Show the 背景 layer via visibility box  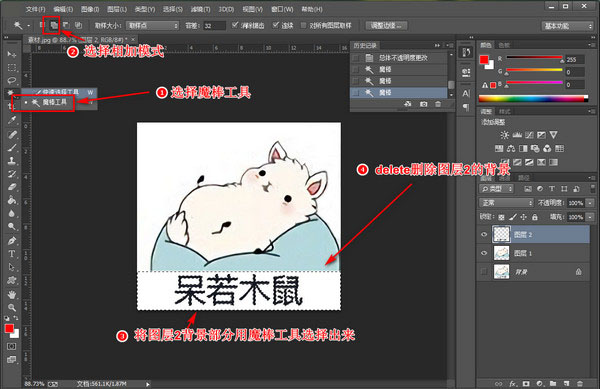click(484, 272)
